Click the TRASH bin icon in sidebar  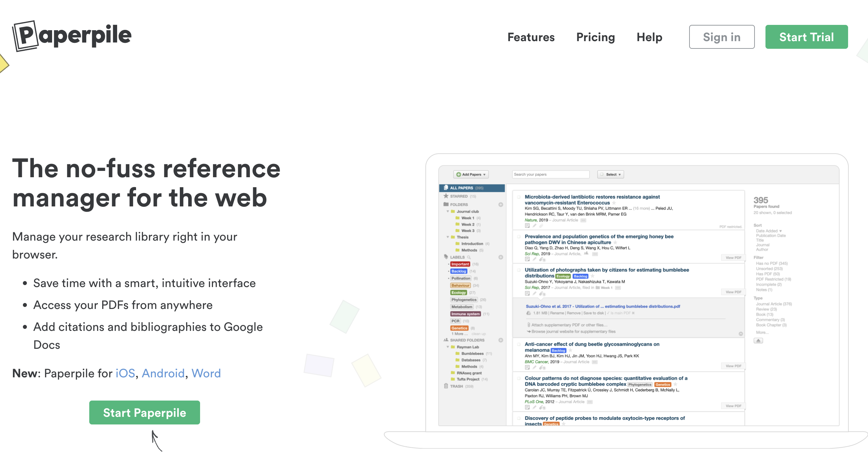click(x=446, y=386)
